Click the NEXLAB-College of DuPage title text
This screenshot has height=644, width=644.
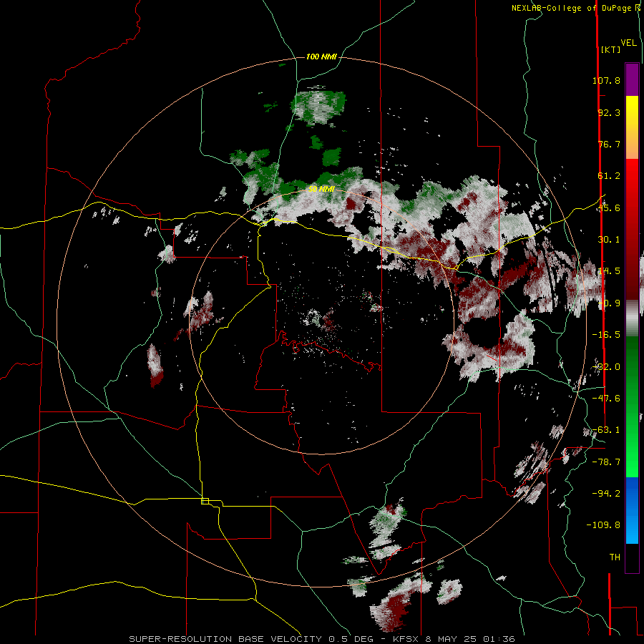[575, 8]
